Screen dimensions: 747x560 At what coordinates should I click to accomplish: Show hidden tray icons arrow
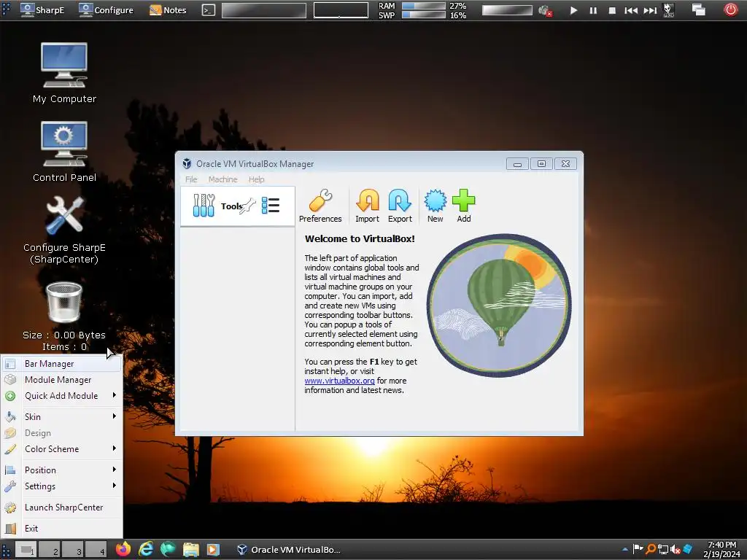click(625, 550)
